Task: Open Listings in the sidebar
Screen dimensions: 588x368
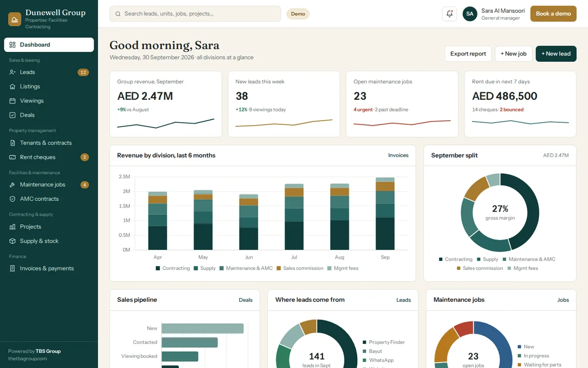Action: coord(49,86)
